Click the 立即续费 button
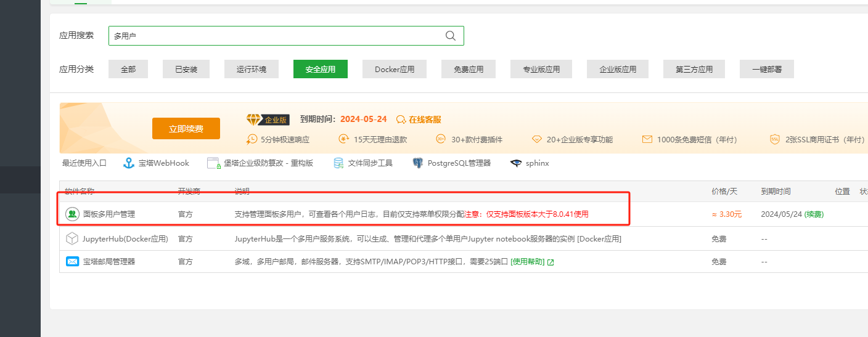Screen dimensions: 868x337 (x=186, y=128)
